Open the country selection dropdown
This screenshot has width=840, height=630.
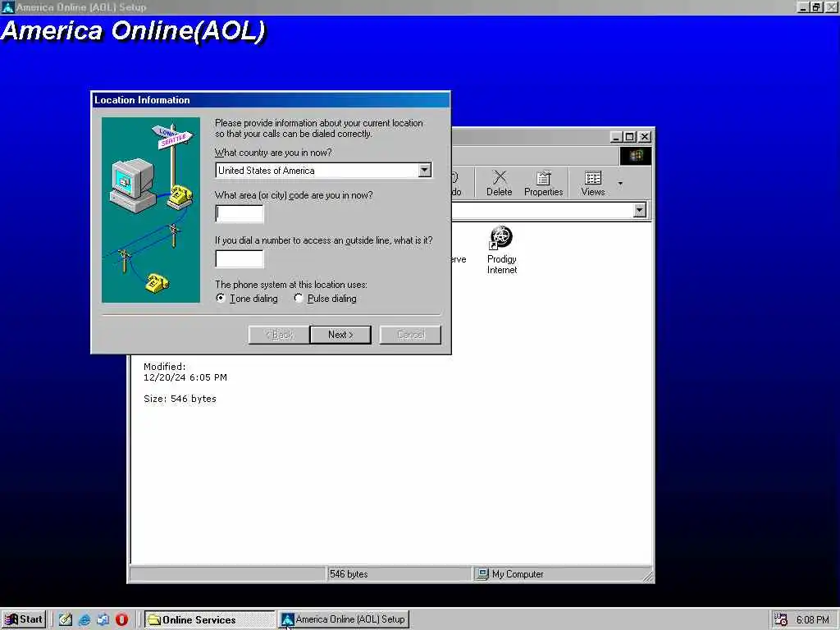pyautogui.click(x=424, y=171)
